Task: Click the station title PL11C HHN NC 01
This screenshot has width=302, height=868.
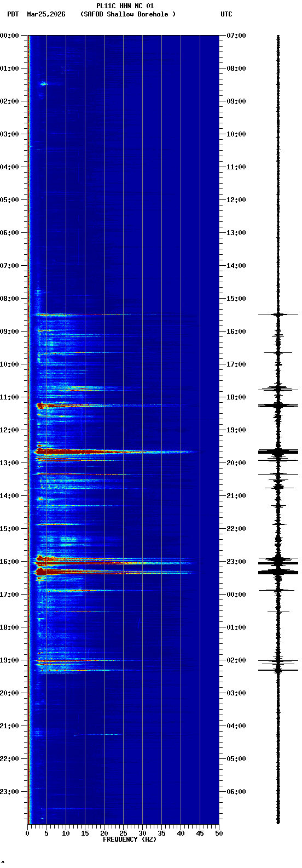Action: (x=125, y=6)
